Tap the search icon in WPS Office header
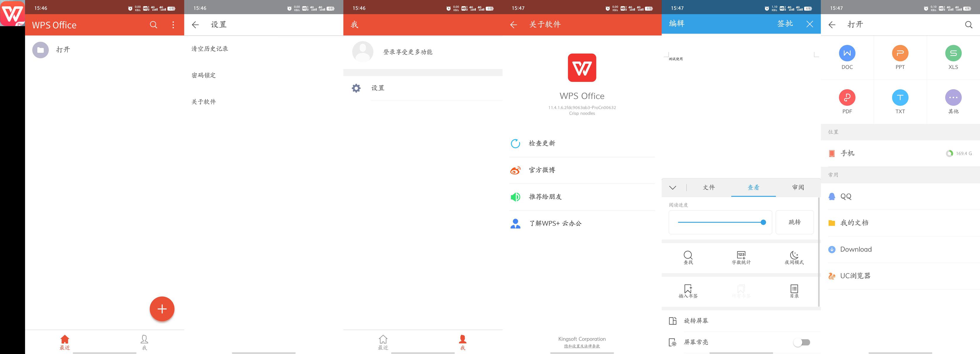The image size is (980, 354). tap(153, 25)
